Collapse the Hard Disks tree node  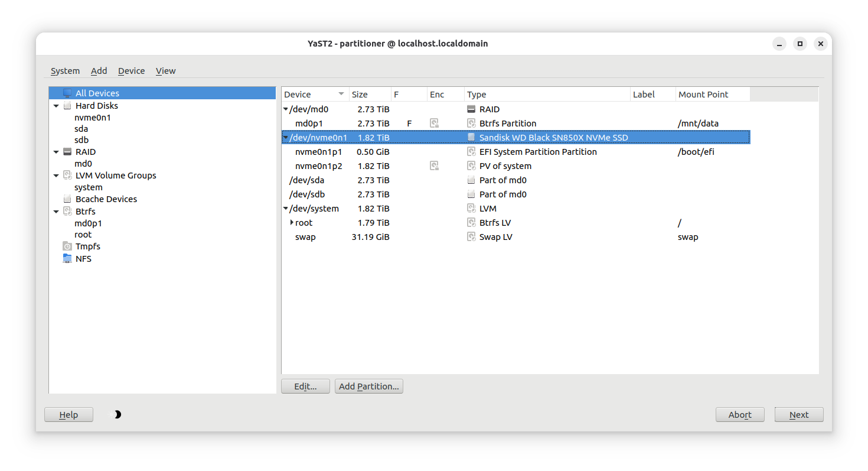point(56,106)
